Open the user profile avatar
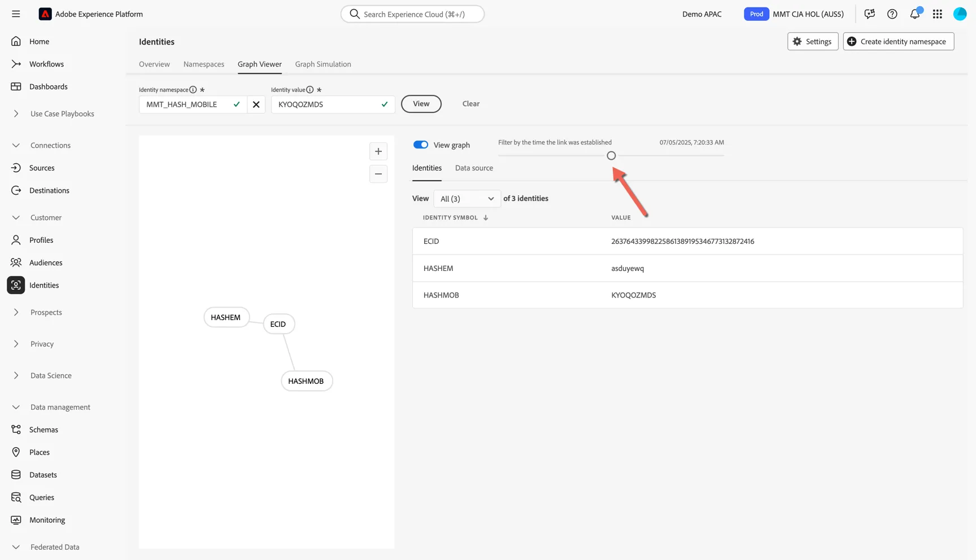The width and height of the screenshot is (976, 560). [960, 14]
